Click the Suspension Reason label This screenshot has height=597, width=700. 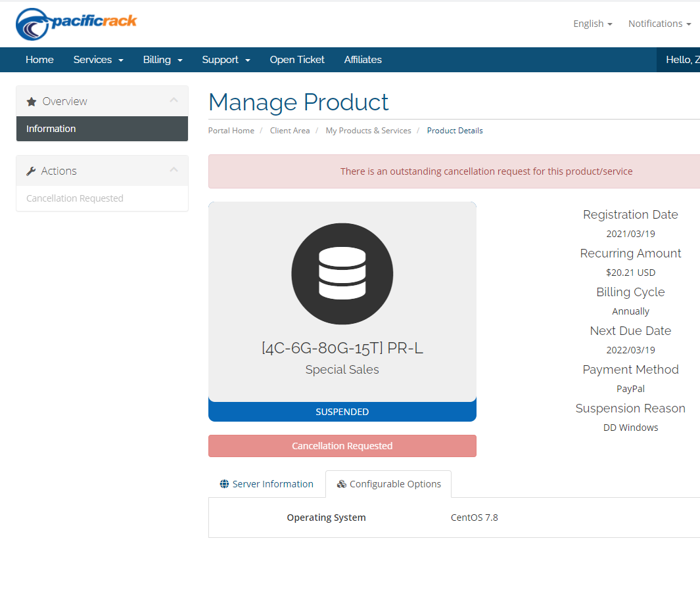click(x=630, y=409)
